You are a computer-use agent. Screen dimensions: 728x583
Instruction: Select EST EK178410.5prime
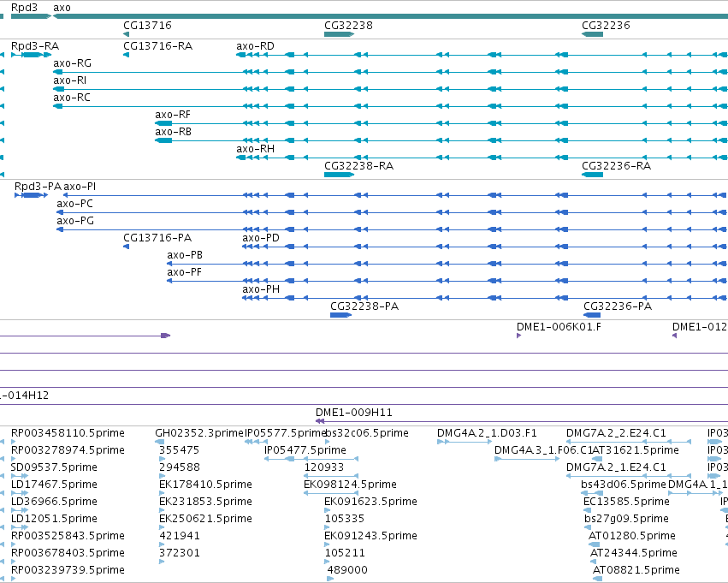[x=205, y=485]
